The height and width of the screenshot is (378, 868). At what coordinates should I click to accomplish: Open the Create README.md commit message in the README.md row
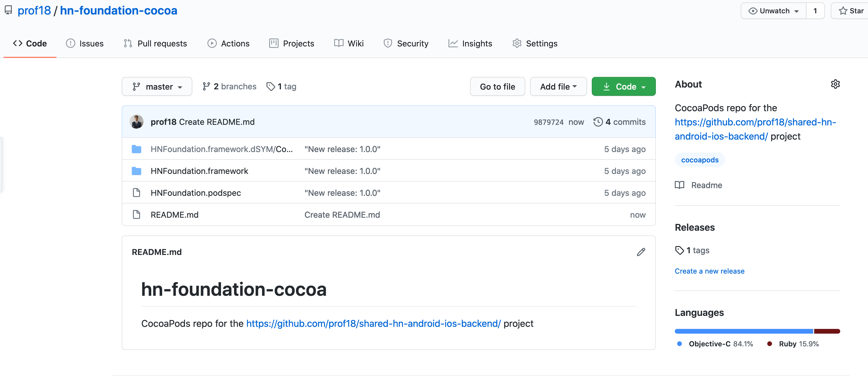click(342, 215)
